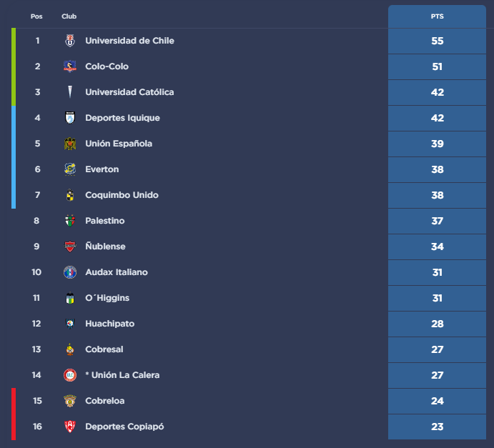
Task: Open the O'Higgins team name link
Action: pos(107,298)
